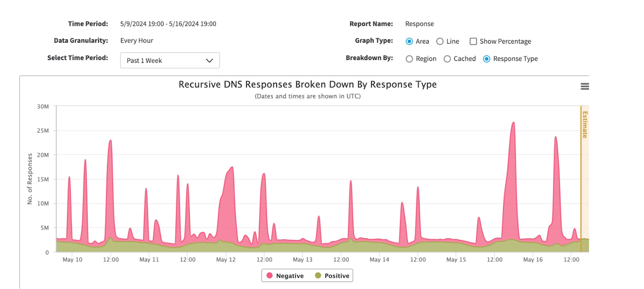Enable the Show Percentage checkbox

point(473,42)
